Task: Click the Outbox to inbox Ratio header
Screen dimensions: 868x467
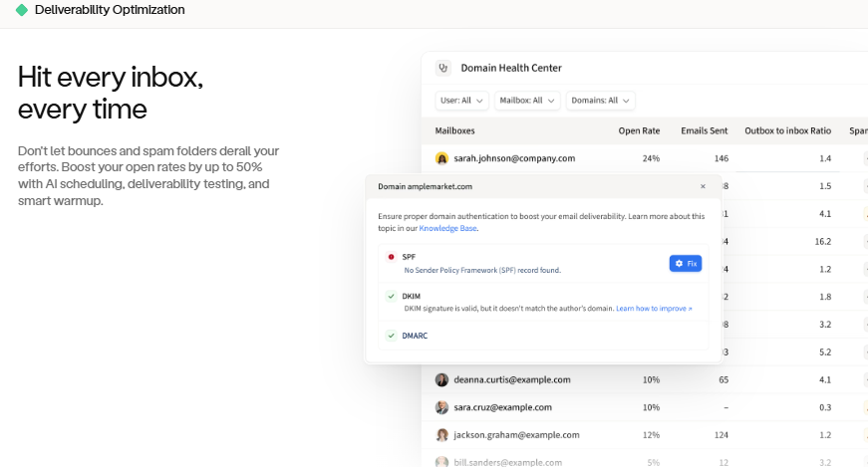Action: click(x=787, y=130)
